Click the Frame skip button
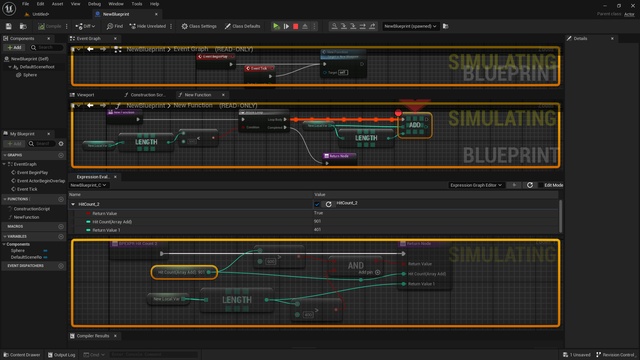Screen dimensions: 640x360 click(286, 26)
